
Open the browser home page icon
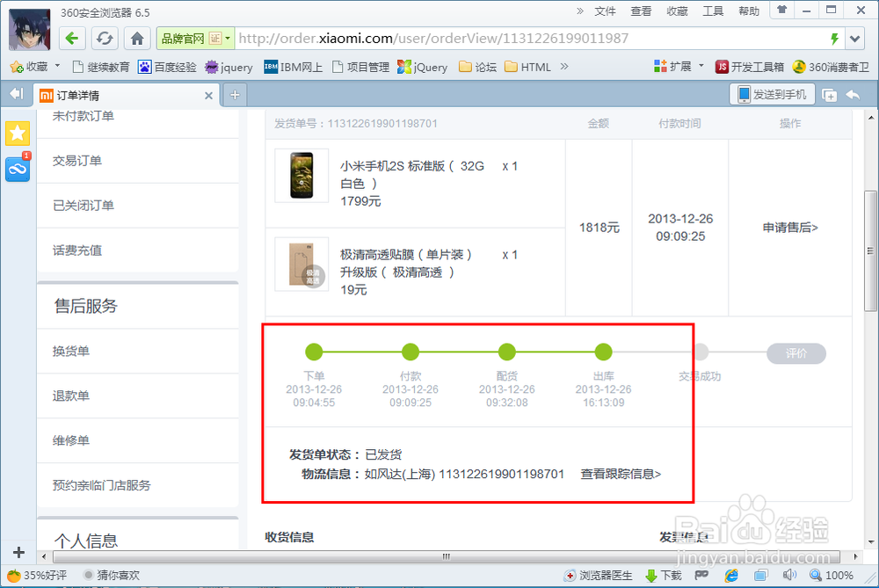click(137, 38)
